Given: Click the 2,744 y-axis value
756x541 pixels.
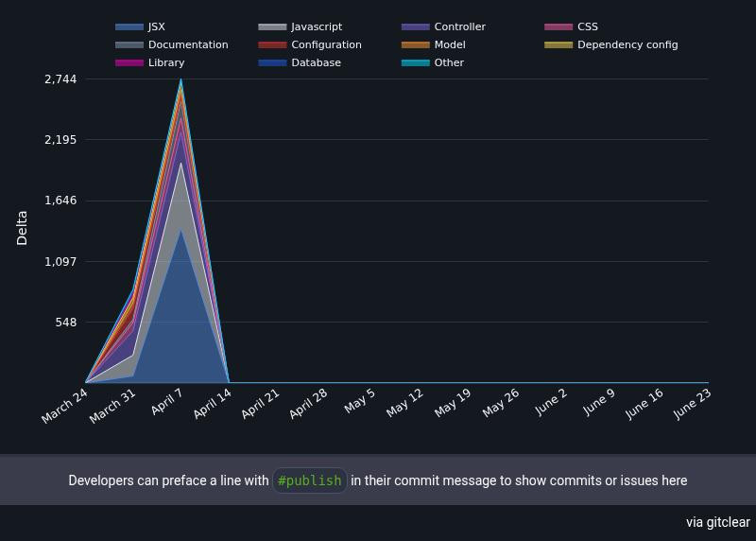Looking at the screenshot, I should coord(60,79).
